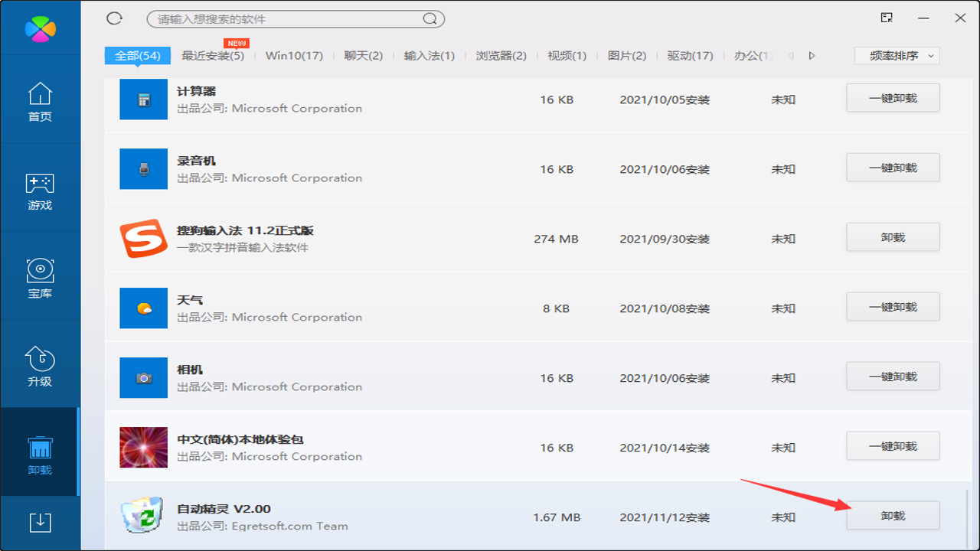Uninstall 搜狗输入法 with 卸载 button
This screenshot has width=980, height=551.
[x=893, y=237]
